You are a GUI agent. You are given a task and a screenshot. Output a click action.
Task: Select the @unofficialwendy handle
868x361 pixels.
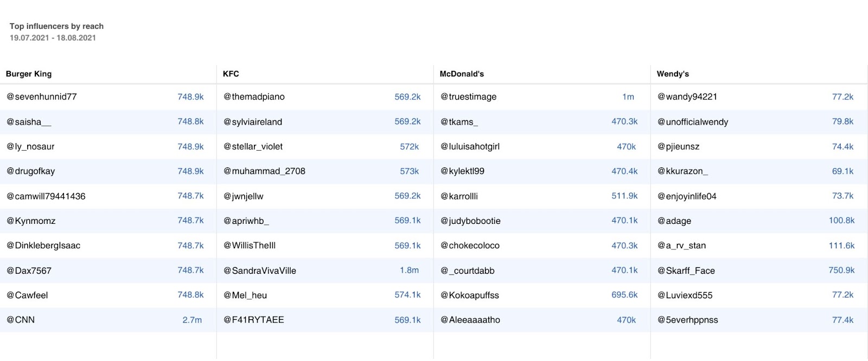click(693, 122)
